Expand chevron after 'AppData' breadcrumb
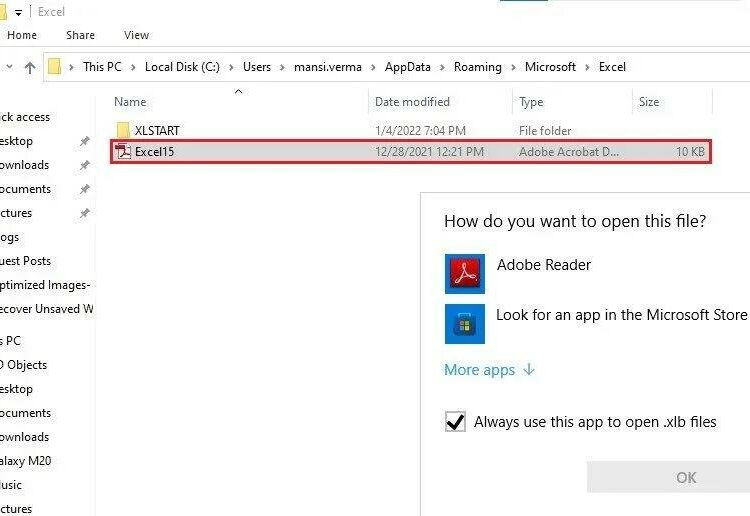Image resolution: width=750 pixels, height=516 pixels. [442, 67]
